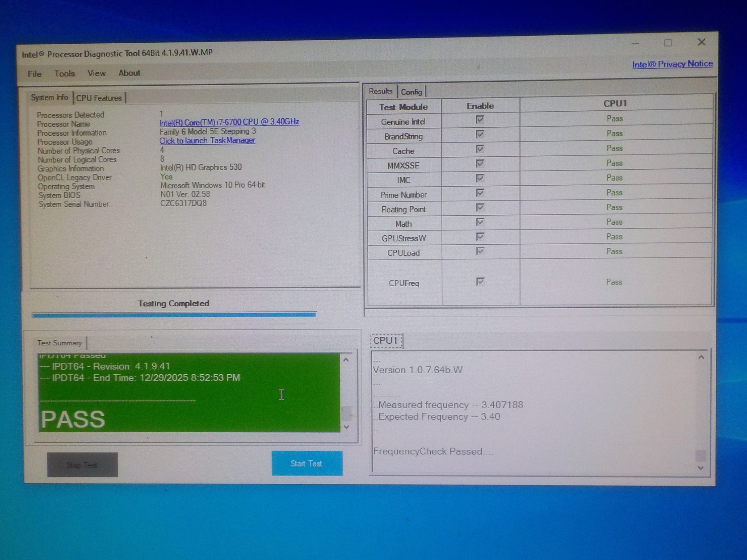Viewport: 747px width, 560px height.
Task: Toggle the BrandString test checkbox
Action: tap(480, 134)
